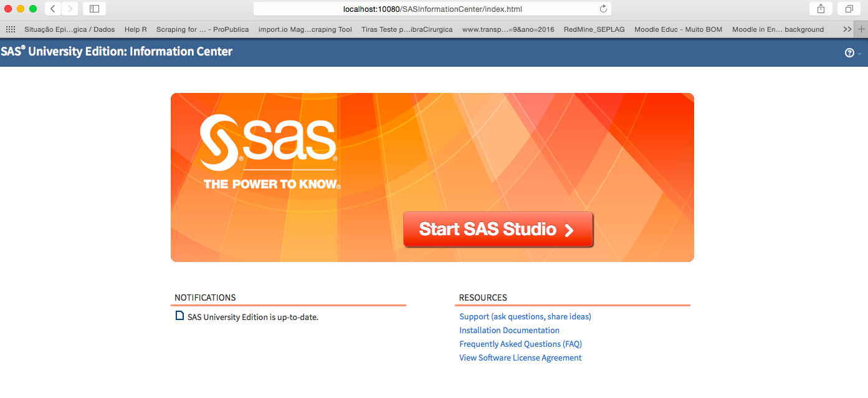This screenshot has width=868, height=398.
Task: Go forward with the Safari forward arrow
Action: [x=70, y=9]
